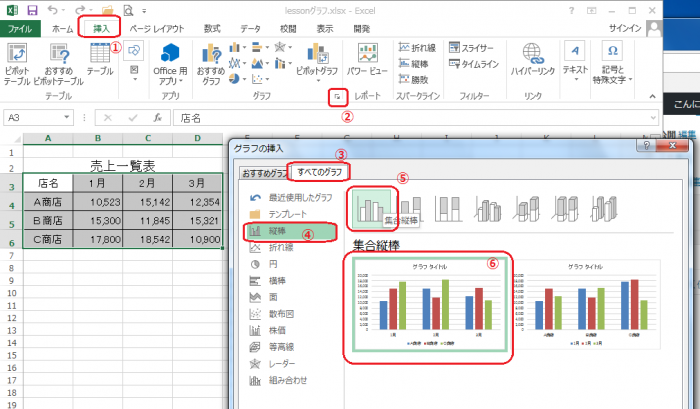Redo the action in quick access toolbar
The image size is (700, 409).
(80, 10)
